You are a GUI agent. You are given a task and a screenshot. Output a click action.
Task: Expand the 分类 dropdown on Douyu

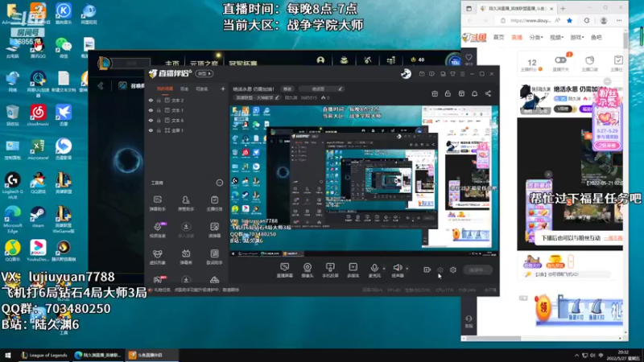click(x=536, y=37)
